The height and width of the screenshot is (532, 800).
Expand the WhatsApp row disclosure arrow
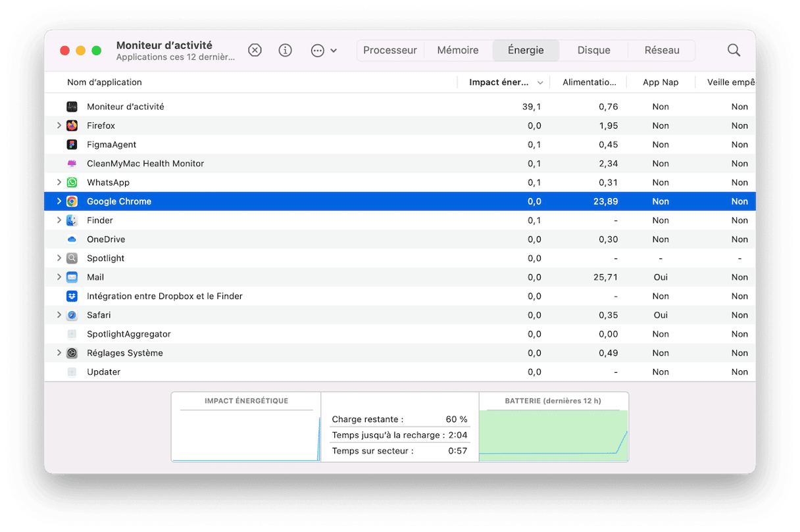click(x=59, y=183)
